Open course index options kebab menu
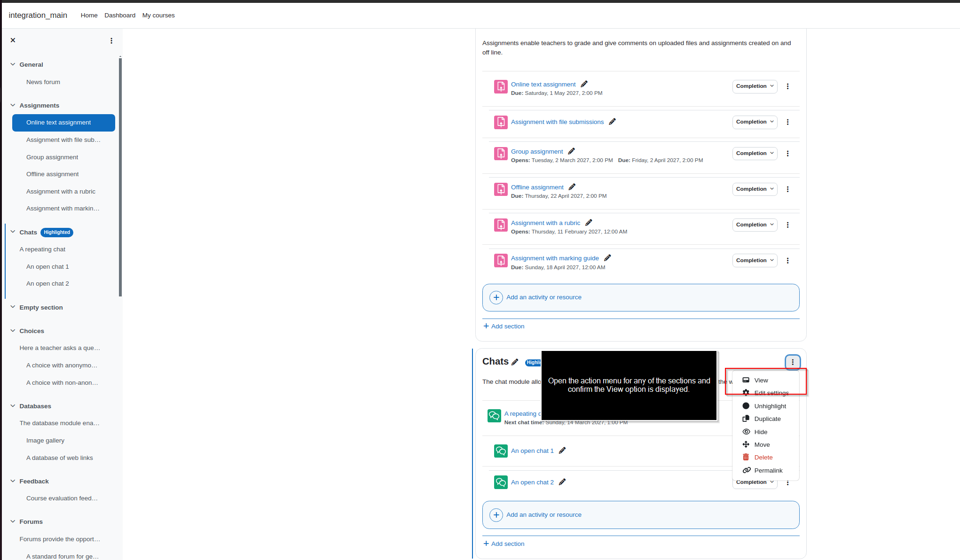The image size is (960, 560). (x=111, y=41)
